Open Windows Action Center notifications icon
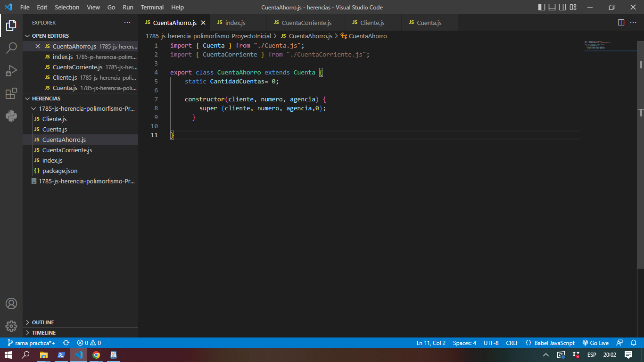 click(x=628, y=355)
